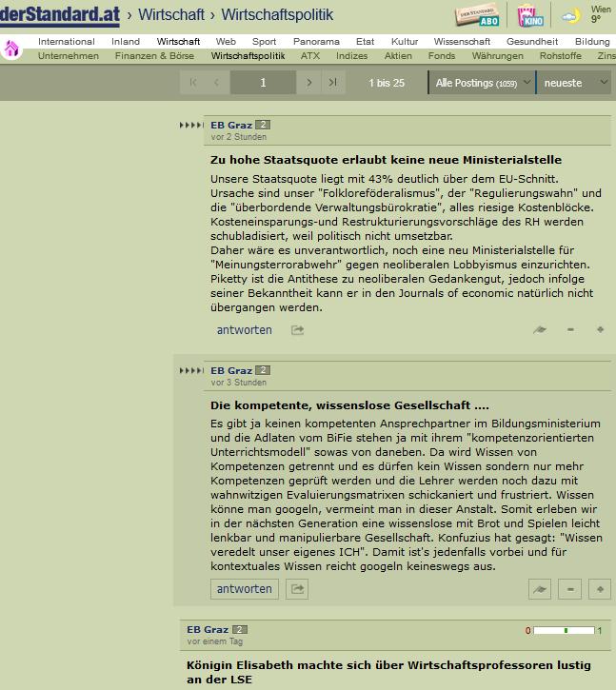Screen dimensions: 616x690
Task: Open Aktien subsection
Action: [398, 56]
